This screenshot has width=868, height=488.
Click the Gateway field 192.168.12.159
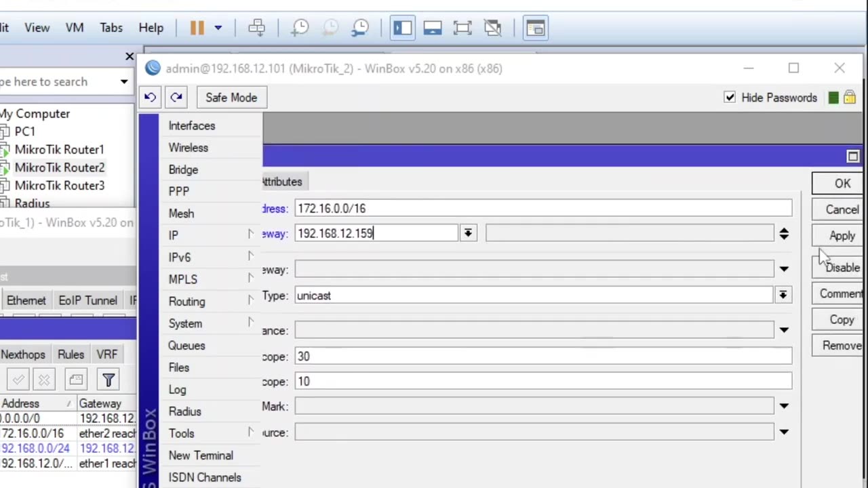376,233
